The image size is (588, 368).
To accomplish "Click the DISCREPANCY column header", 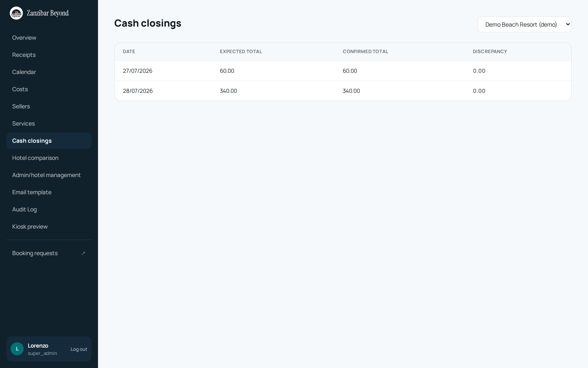I will (x=490, y=52).
